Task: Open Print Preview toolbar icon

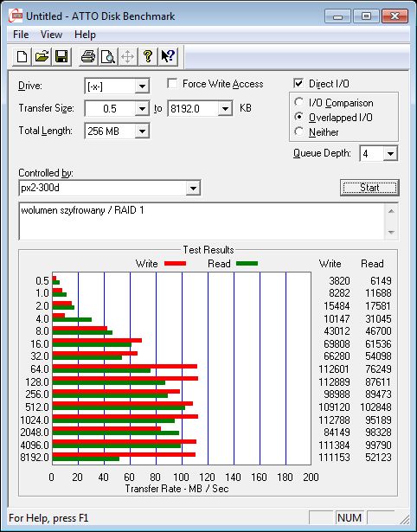Action: tap(108, 56)
